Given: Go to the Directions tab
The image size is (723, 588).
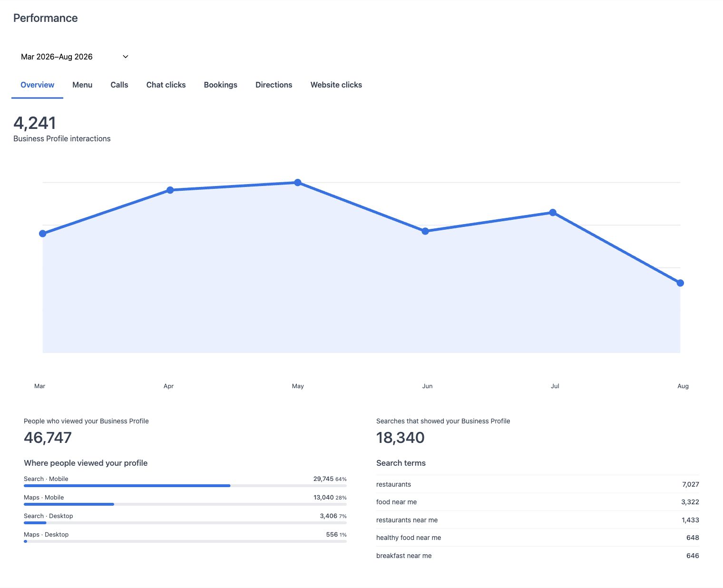Looking at the screenshot, I should [274, 85].
